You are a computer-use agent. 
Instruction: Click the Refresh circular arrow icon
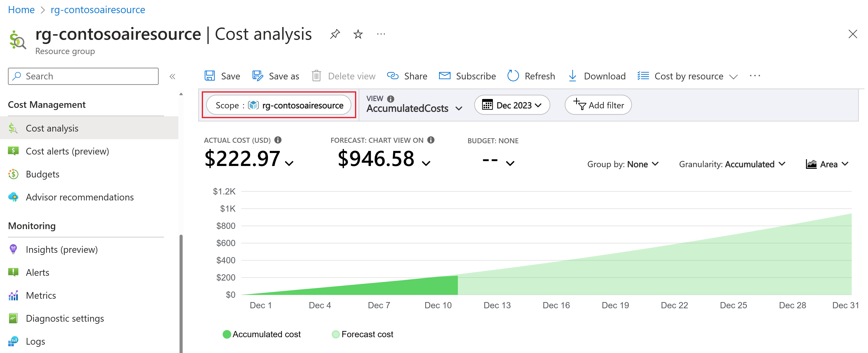click(513, 76)
